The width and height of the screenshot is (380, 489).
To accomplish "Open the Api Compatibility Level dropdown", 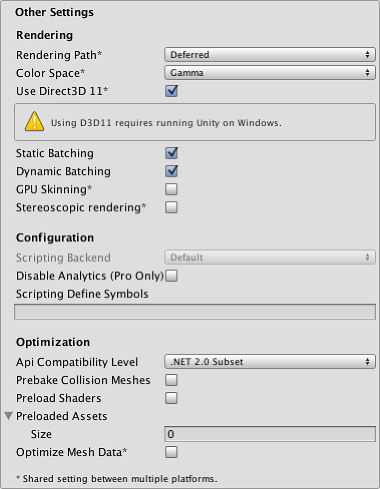I will coord(270,362).
